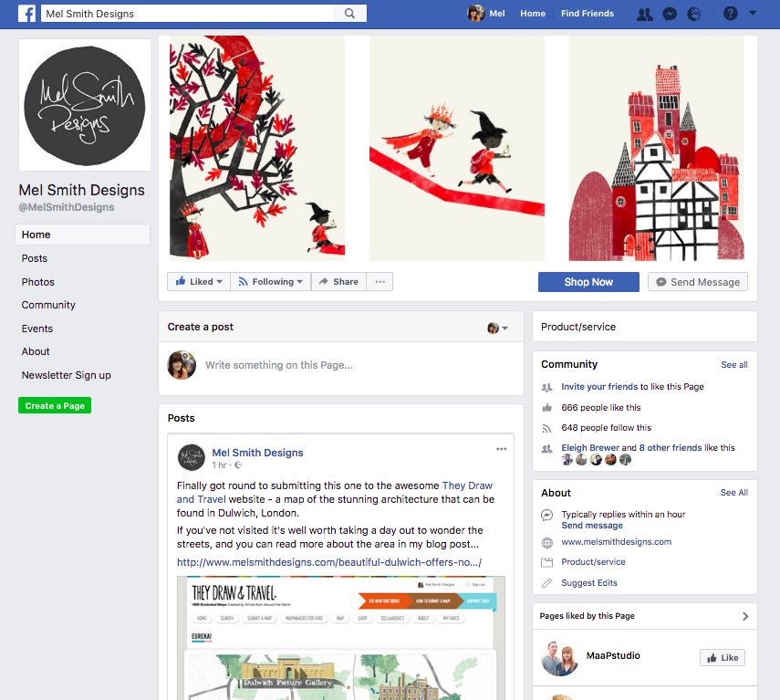Open the running children cover illustration

(x=457, y=148)
